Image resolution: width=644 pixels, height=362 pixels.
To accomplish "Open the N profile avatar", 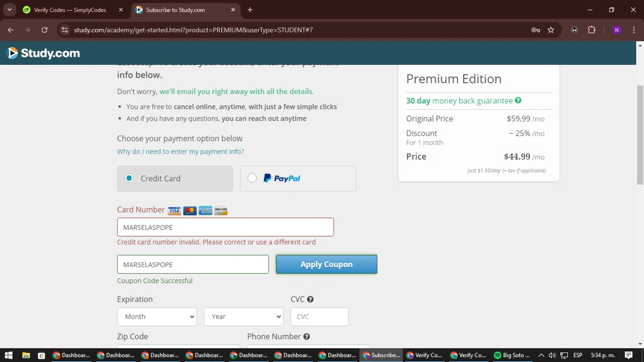I will tap(617, 30).
